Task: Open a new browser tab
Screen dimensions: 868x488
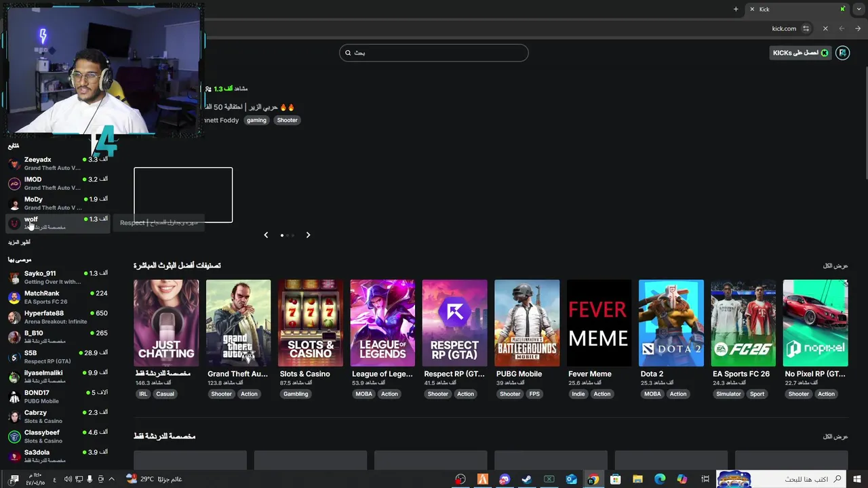Action: click(x=736, y=9)
